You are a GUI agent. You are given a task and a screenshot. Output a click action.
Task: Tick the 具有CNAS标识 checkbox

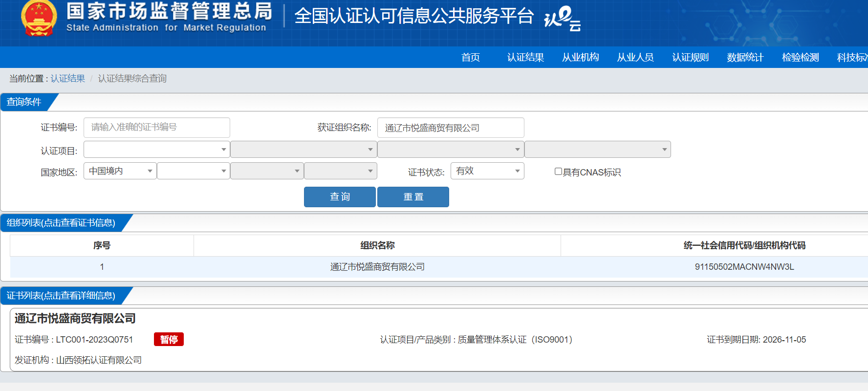558,172
